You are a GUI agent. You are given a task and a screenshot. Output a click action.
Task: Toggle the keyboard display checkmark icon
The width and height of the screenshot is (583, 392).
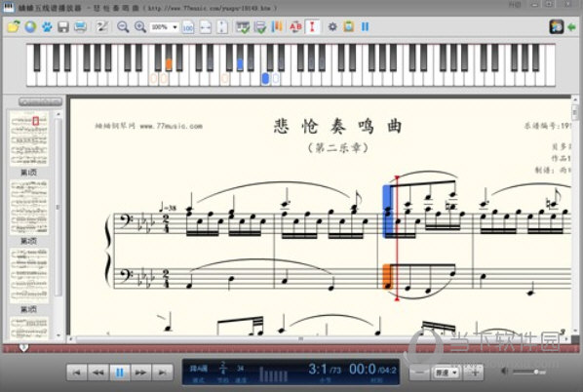[243, 26]
